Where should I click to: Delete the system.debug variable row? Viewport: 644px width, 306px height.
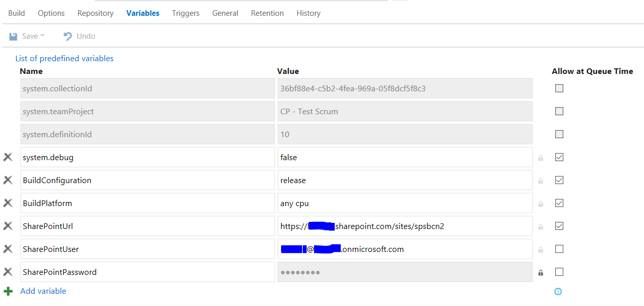(8, 157)
